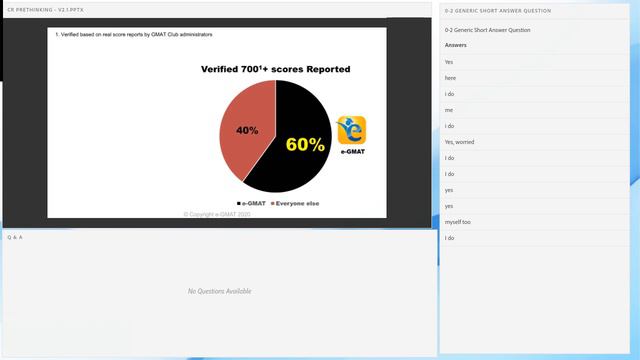The height and width of the screenshot is (360, 640).
Task: Select the 'myself too' answer row
Action: point(535,222)
